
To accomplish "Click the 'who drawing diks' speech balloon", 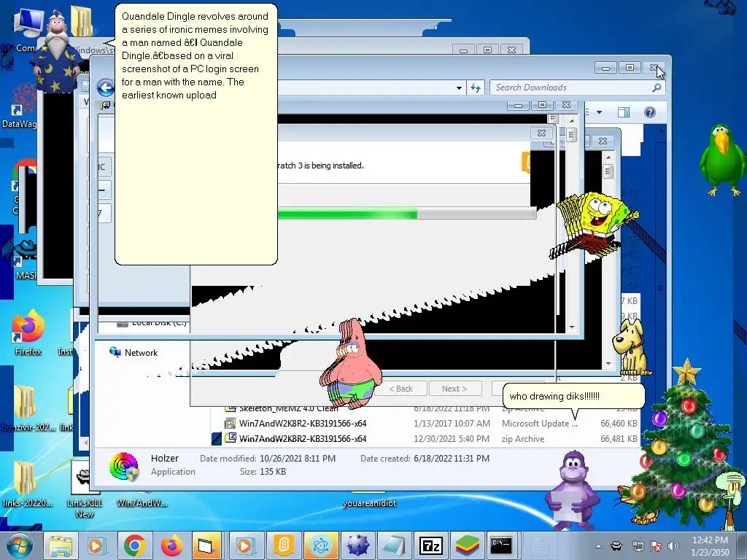I will tap(573, 396).
